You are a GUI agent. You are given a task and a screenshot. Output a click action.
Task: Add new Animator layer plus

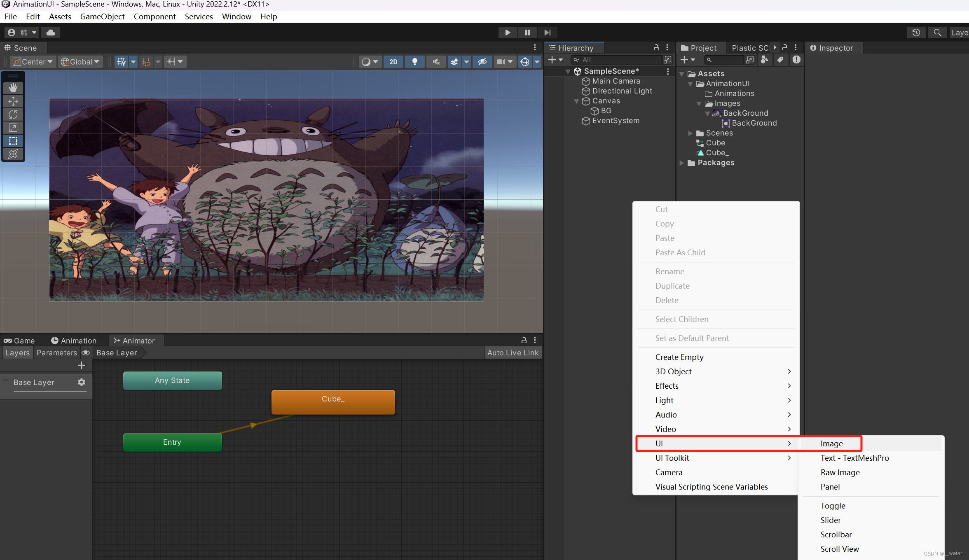pyautogui.click(x=82, y=366)
